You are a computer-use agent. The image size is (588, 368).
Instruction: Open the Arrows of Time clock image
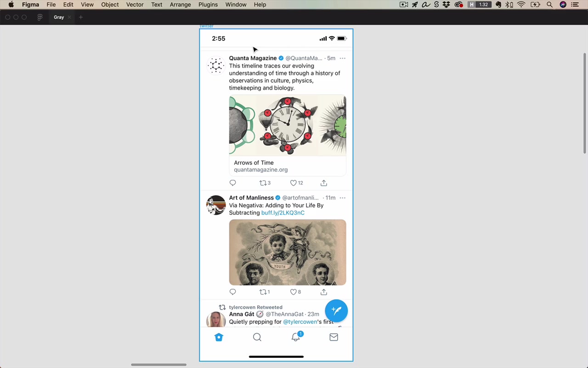[288, 125]
